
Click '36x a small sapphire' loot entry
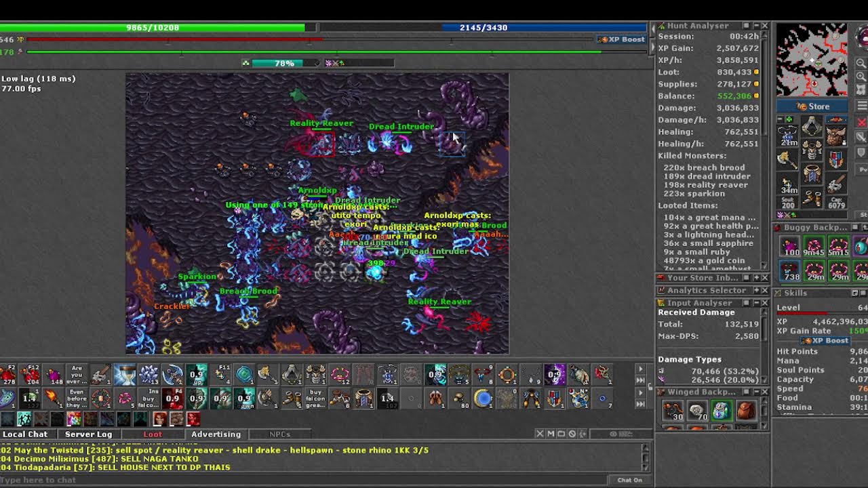click(x=709, y=243)
